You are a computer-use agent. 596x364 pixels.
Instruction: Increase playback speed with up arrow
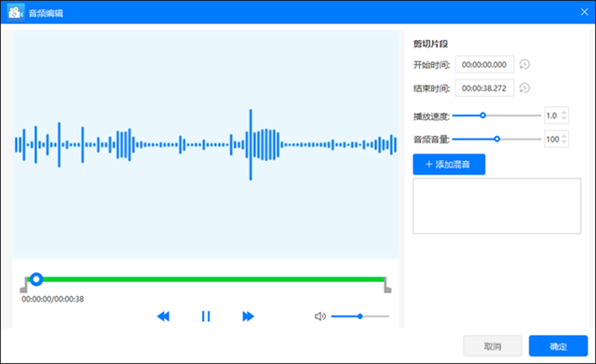click(x=564, y=112)
